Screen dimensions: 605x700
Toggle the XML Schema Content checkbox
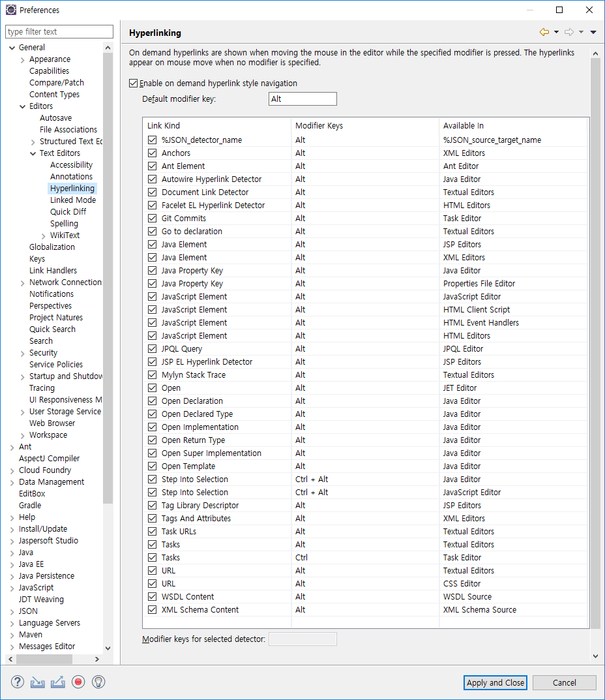tap(152, 610)
